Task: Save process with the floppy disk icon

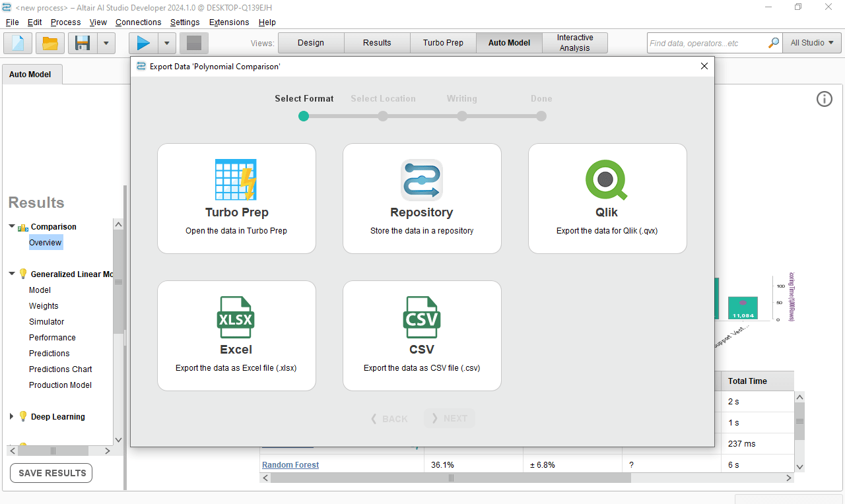Action: pos(83,43)
